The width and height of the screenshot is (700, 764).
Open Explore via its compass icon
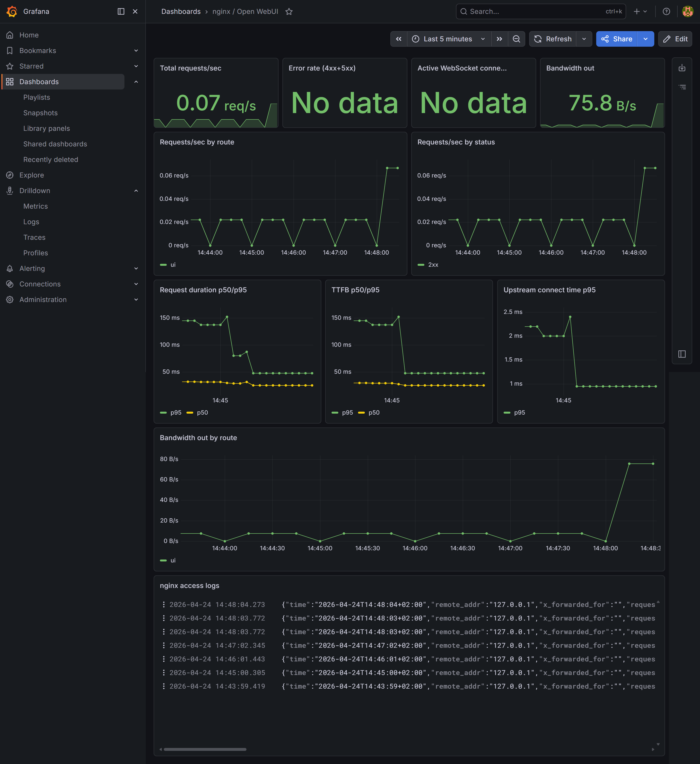click(x=9, y=175)
